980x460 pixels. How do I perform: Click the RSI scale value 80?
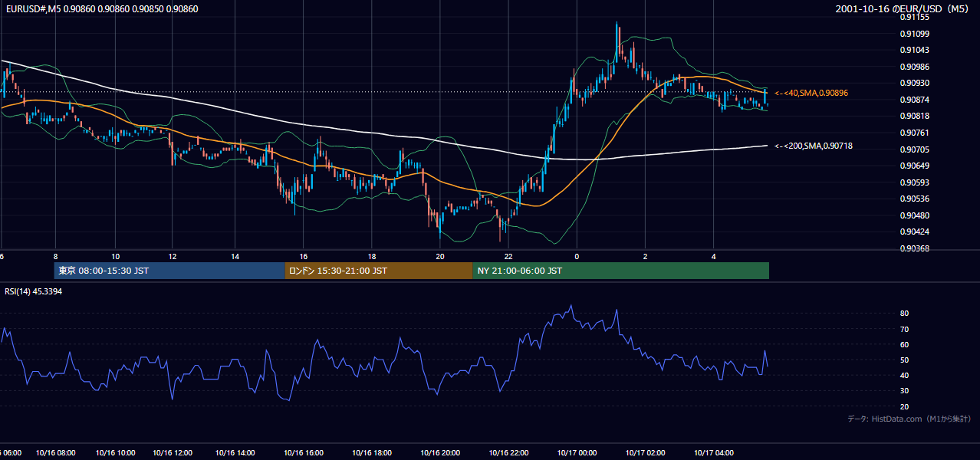[904, 314]
